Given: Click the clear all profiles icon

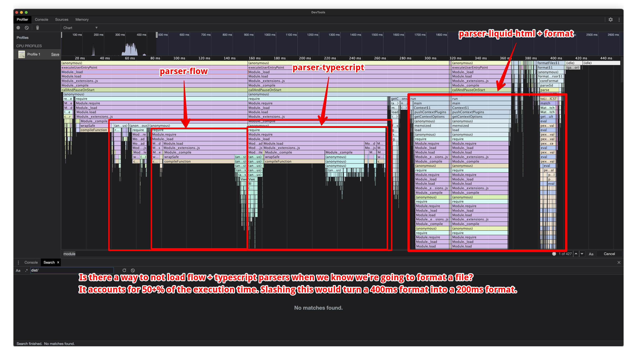Looking at the screenshot, I should (27, 28).
